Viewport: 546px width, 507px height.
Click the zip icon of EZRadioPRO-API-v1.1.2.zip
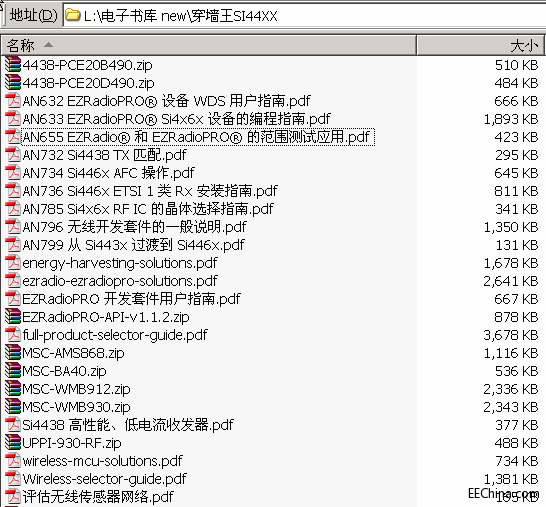coord(13,317)
